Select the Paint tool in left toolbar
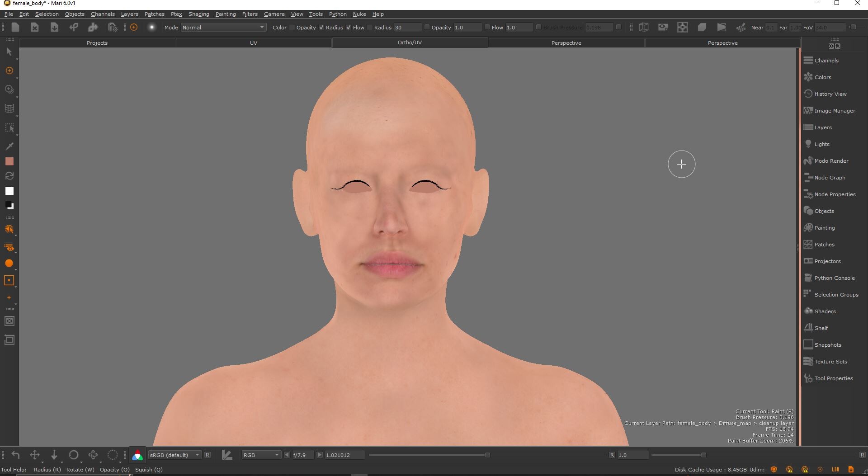This screenshot has width=868, height=476. (x=9, y=71)
